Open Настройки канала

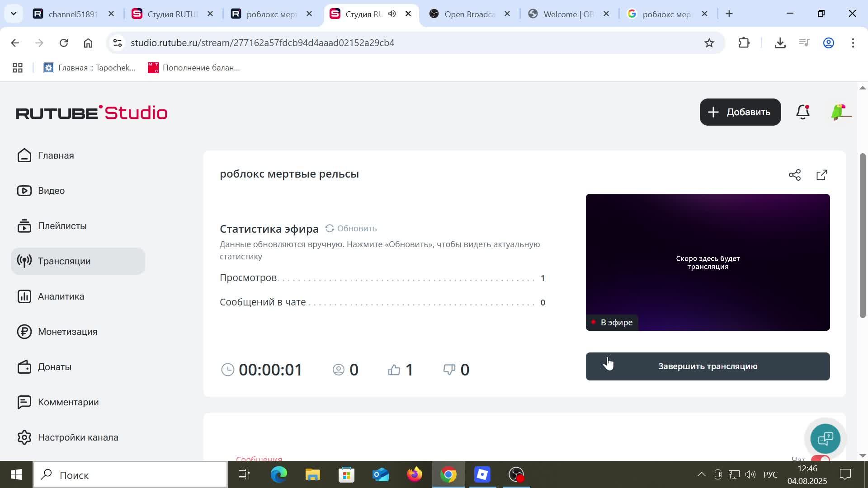click(x=78, y=437)
